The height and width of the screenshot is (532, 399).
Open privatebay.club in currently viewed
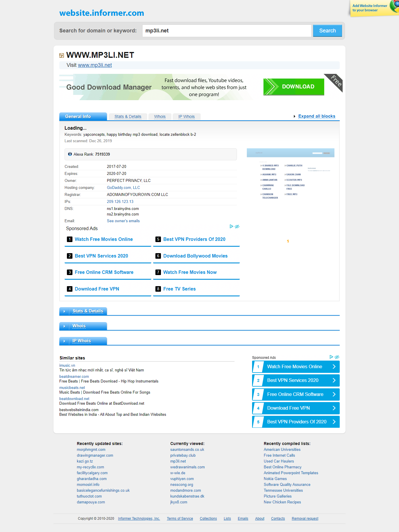pyautogui.click(x=183, y=455)
